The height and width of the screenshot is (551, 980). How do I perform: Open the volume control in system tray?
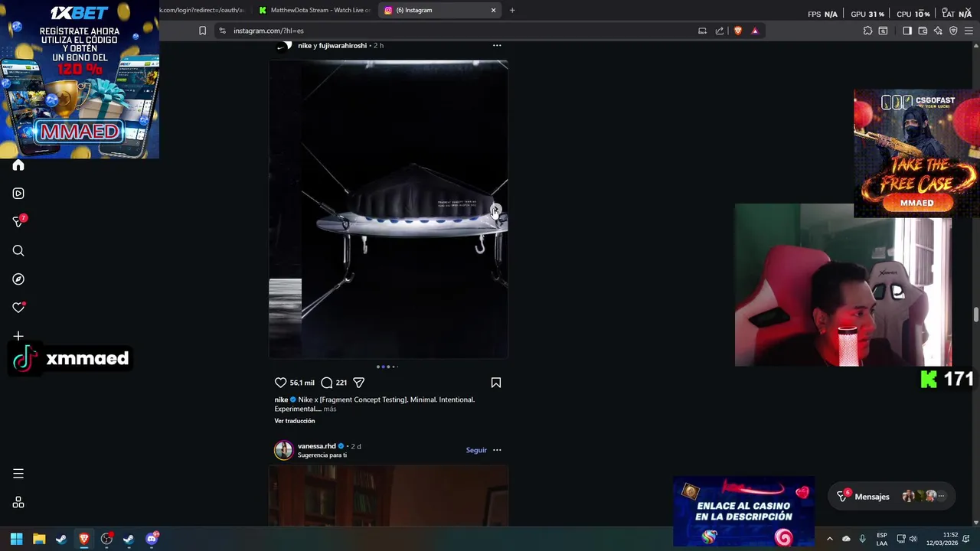pyautogui.click(x=913, y=539)
